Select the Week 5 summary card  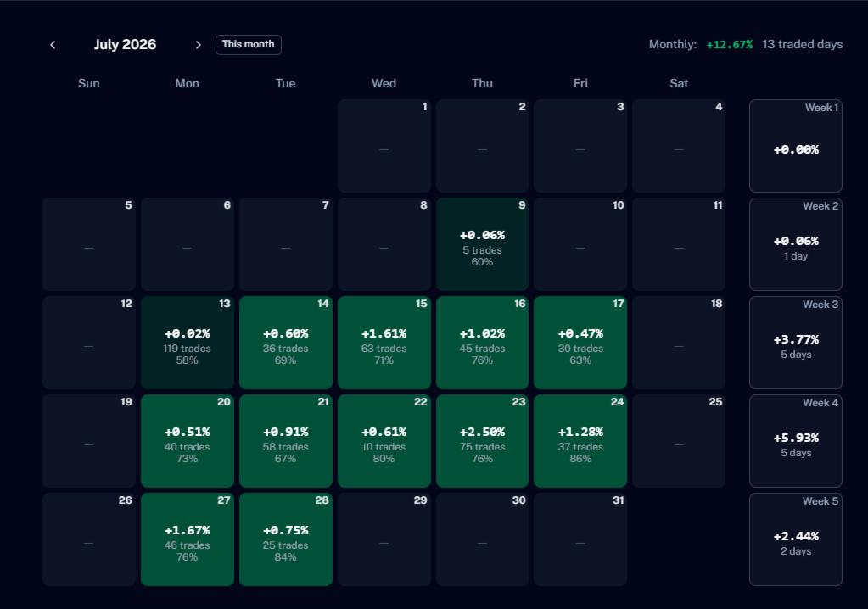tap(796, 539)
